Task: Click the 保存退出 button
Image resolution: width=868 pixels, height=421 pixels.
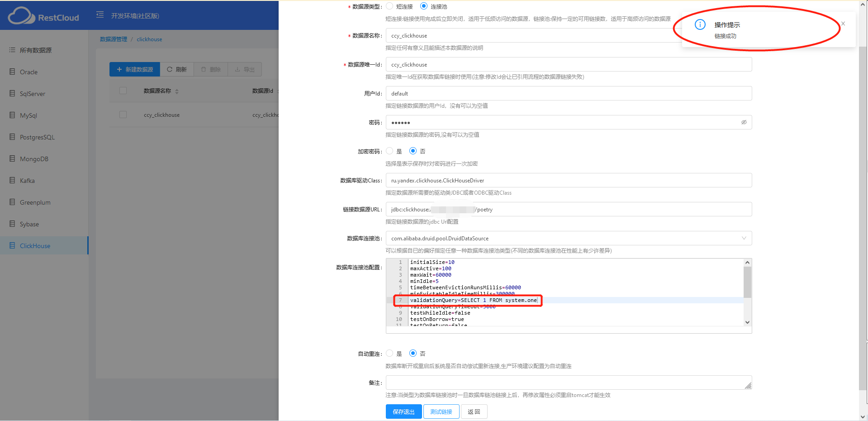Action: pos(403,411)
